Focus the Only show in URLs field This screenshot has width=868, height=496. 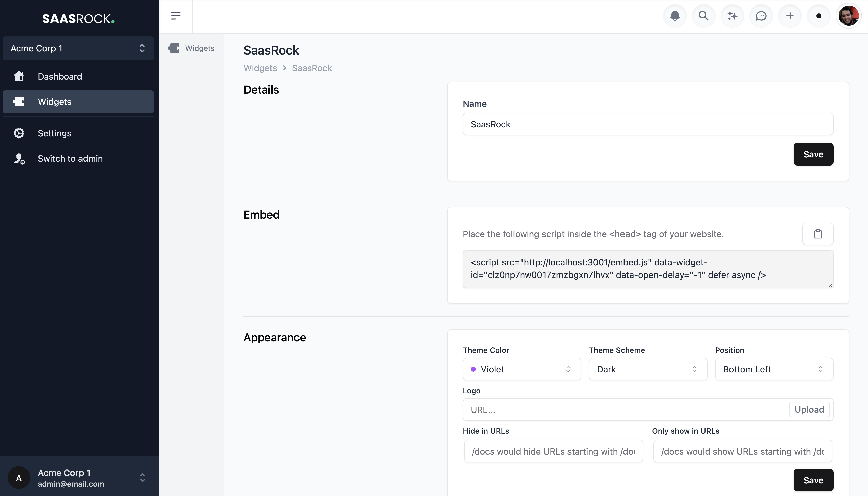pyautogui.click(x=743, y=451)
